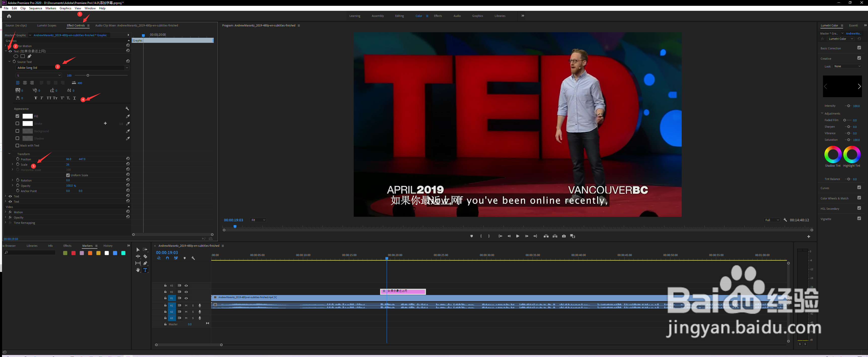Uncheck Uniform Scale checkbox
868x357 pixels.
(68, 175)
